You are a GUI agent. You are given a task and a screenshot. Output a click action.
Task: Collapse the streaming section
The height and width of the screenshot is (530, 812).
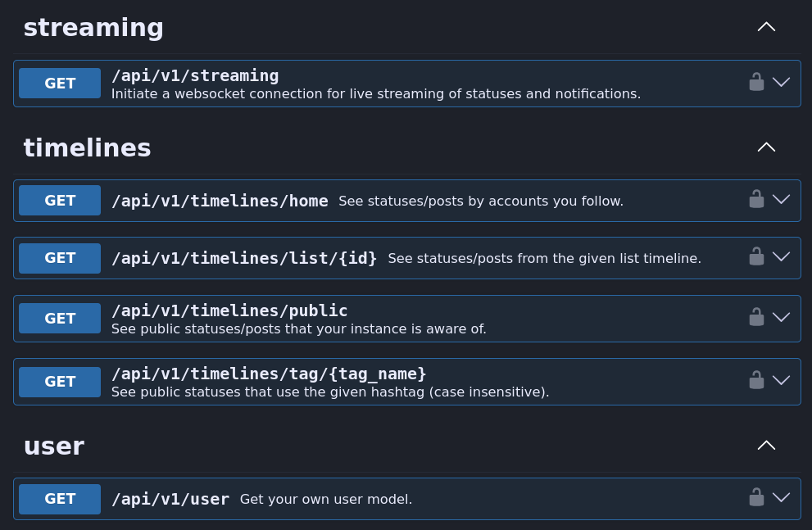pyautogui.click(x=766, y=27)
